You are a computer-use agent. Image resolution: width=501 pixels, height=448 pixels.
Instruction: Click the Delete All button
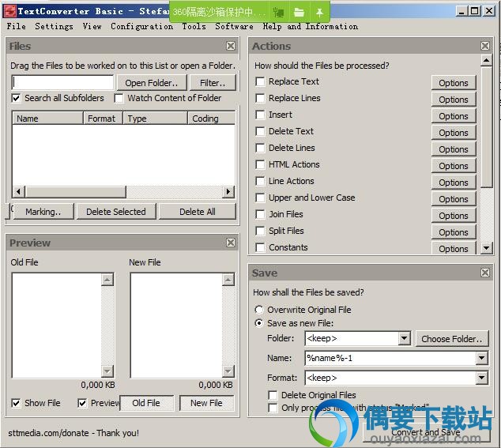(x=197, y=212)
